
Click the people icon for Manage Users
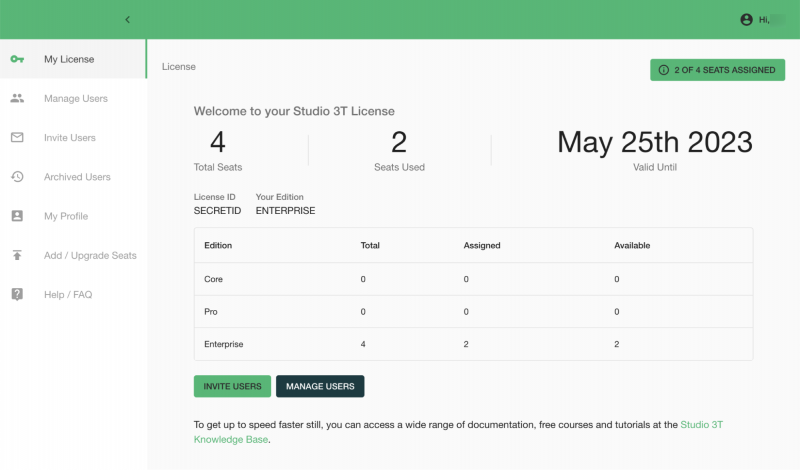(x=17, y=98)
